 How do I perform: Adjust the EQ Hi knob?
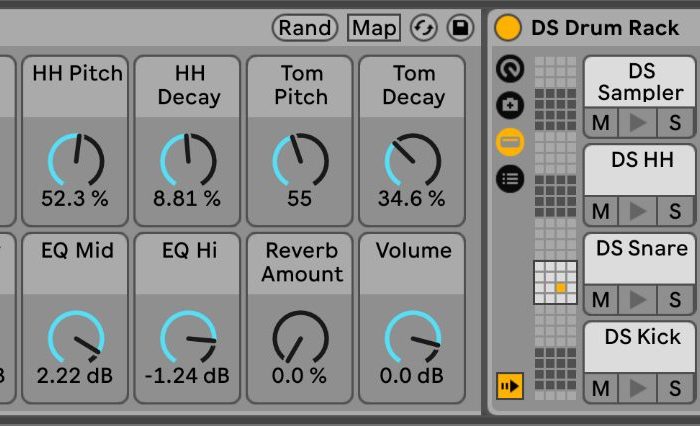[188, 337]
